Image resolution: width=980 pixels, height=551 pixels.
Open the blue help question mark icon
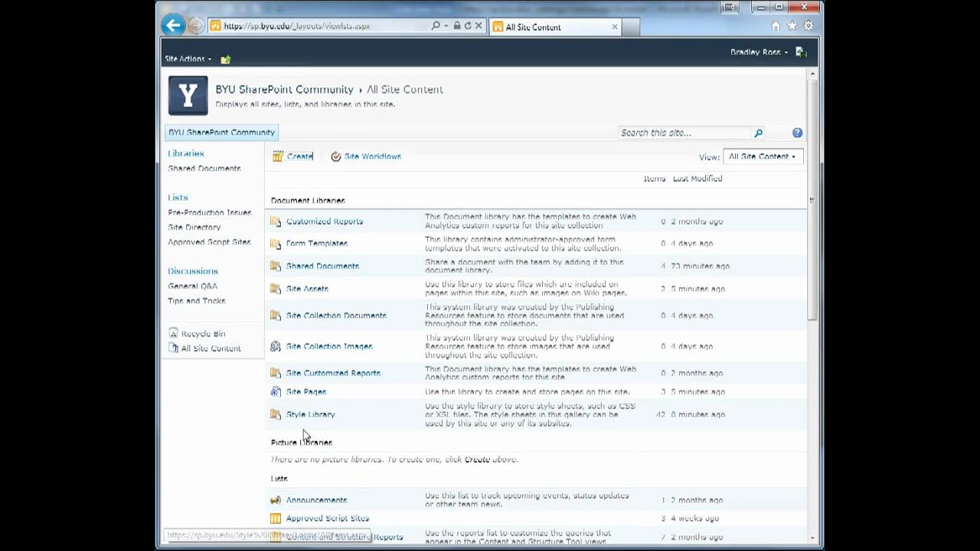click(x=797, y=132)
